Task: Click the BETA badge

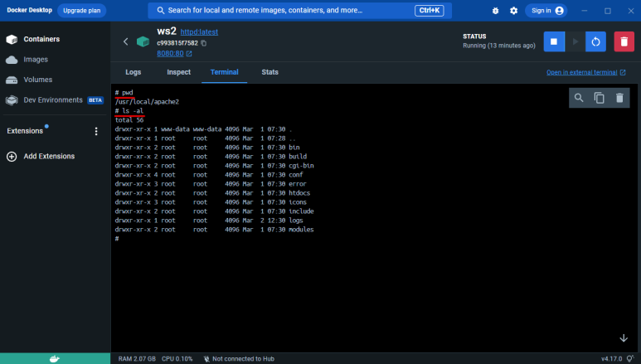Action: tap(95, 100)
